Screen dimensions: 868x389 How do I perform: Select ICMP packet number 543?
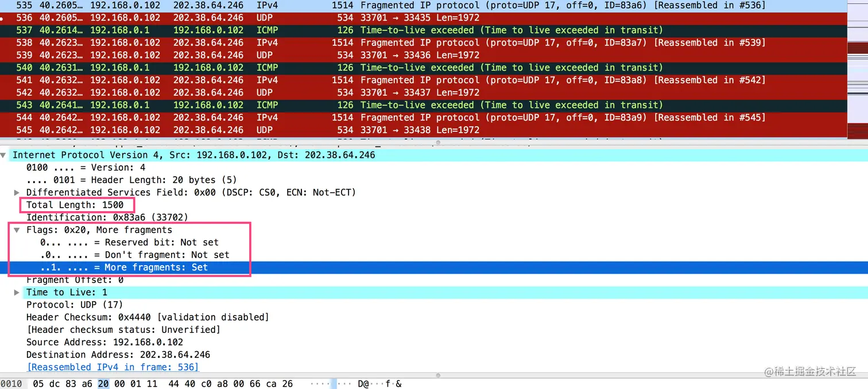pos(424,105)
